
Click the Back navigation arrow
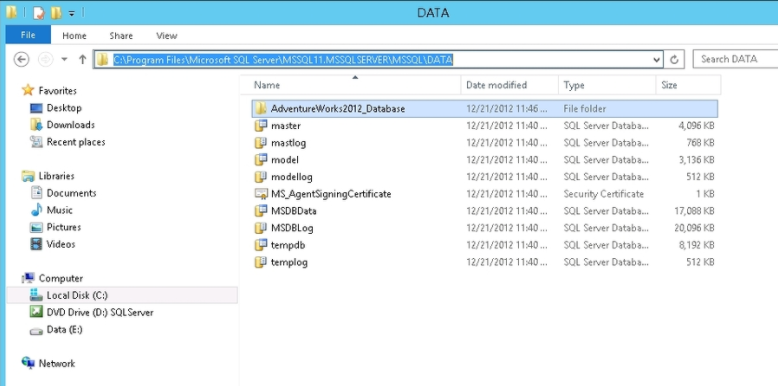coord(21,60)
